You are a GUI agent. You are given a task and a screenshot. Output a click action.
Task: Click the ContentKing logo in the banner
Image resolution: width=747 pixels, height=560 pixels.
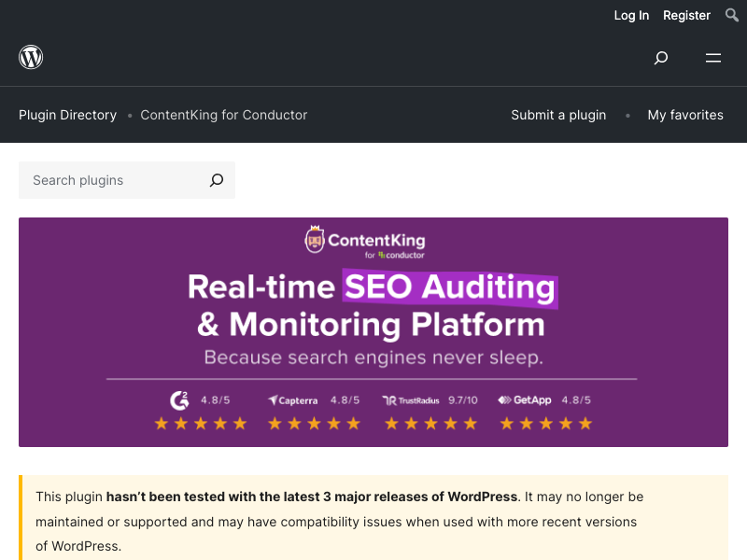coord(365,240)
